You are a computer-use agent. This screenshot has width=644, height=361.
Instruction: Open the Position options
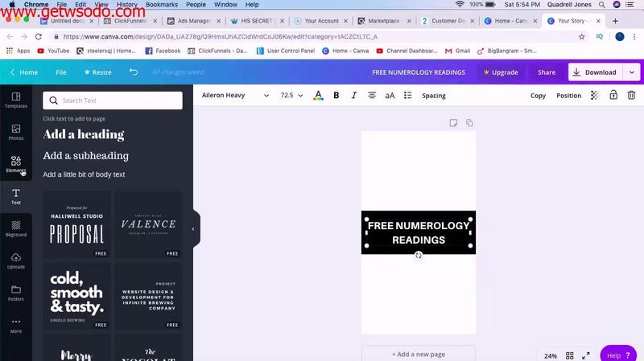pos(568,96)
